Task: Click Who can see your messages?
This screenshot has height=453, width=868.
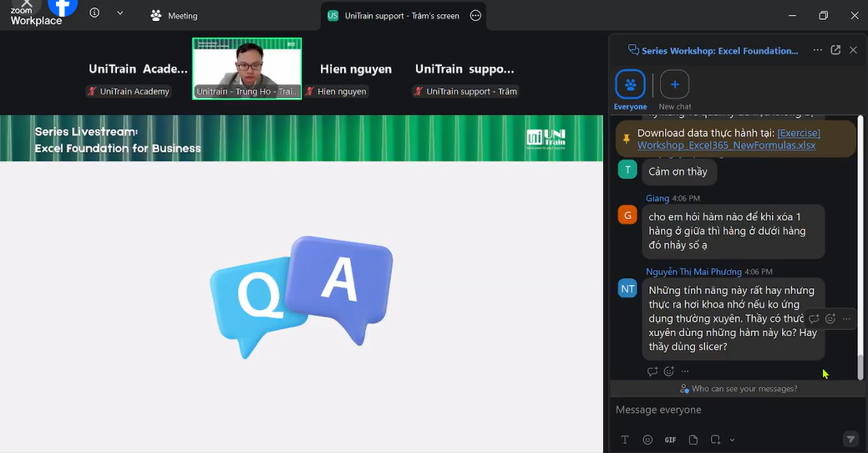Action: point(739,389)
